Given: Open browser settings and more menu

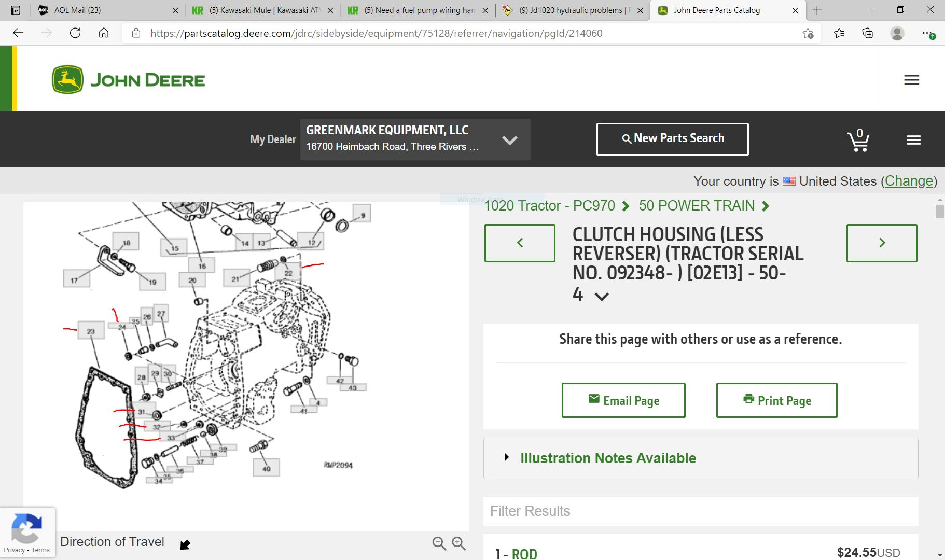Looking at the screenshot, I should (x=928, y=34).
